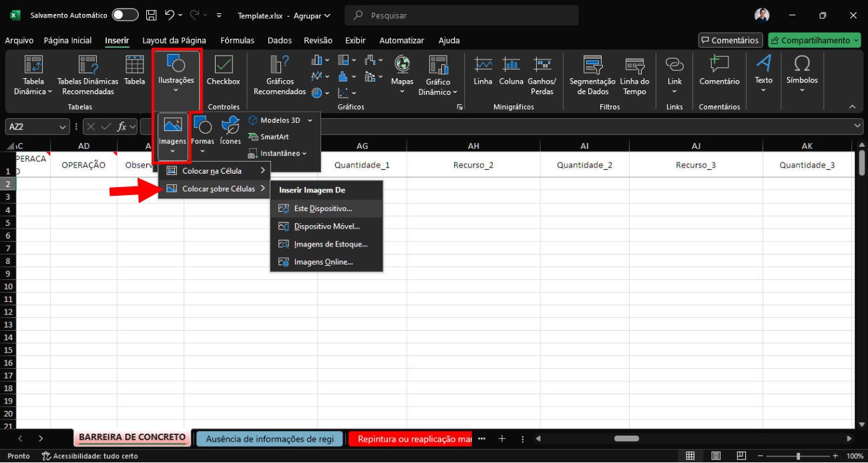Open Gráficos Recomendados

coord(280,74)
